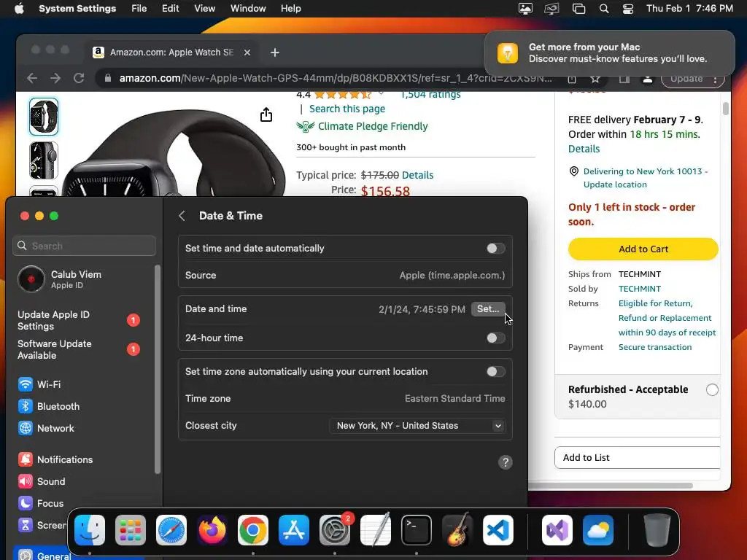
Task: Open Update Apple ID Settings item
Action: tap(79, 321)
